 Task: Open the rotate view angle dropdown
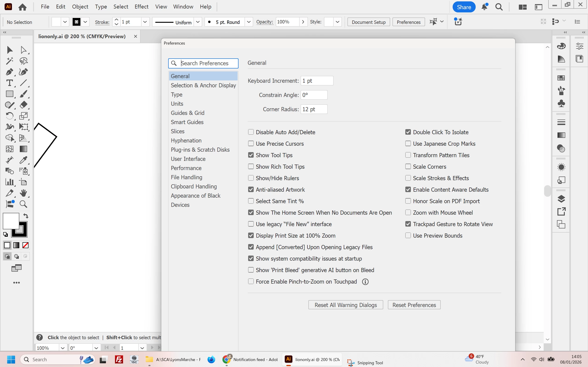coord(96,348)
